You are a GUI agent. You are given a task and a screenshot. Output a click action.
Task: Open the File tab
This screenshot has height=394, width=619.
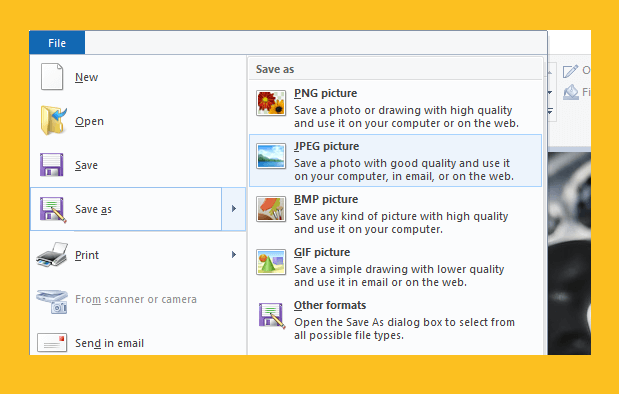tap(57, 43)
